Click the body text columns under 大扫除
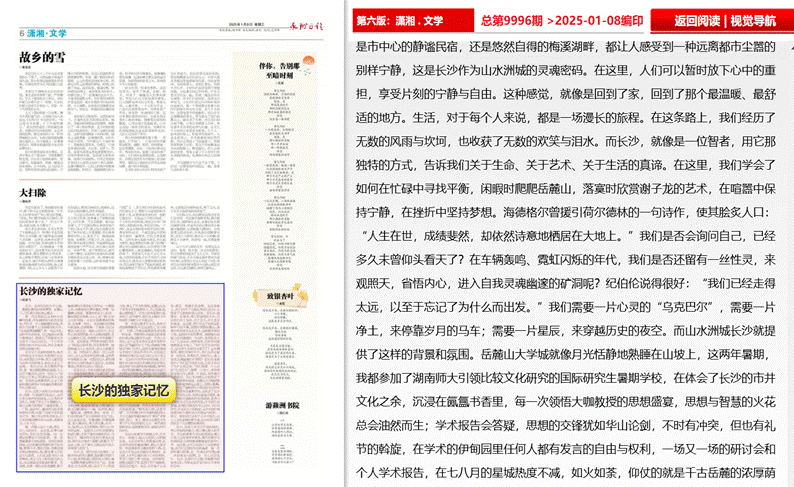 coord(120,238)
